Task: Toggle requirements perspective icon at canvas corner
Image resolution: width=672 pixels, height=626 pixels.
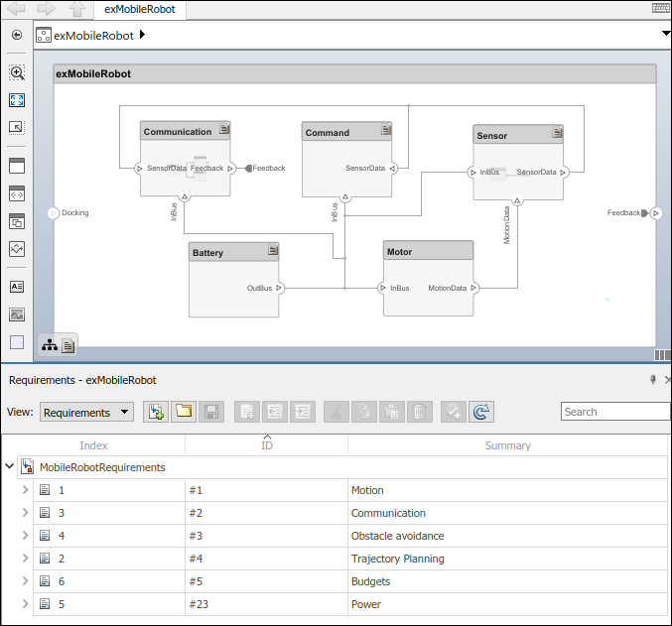Action: click(x=662, y=354)
